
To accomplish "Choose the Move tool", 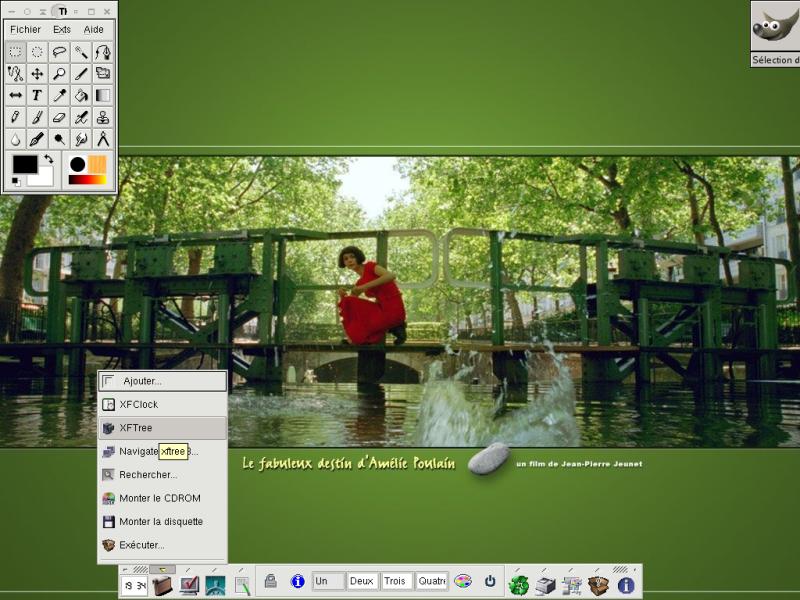I will (x=37, y=73).
